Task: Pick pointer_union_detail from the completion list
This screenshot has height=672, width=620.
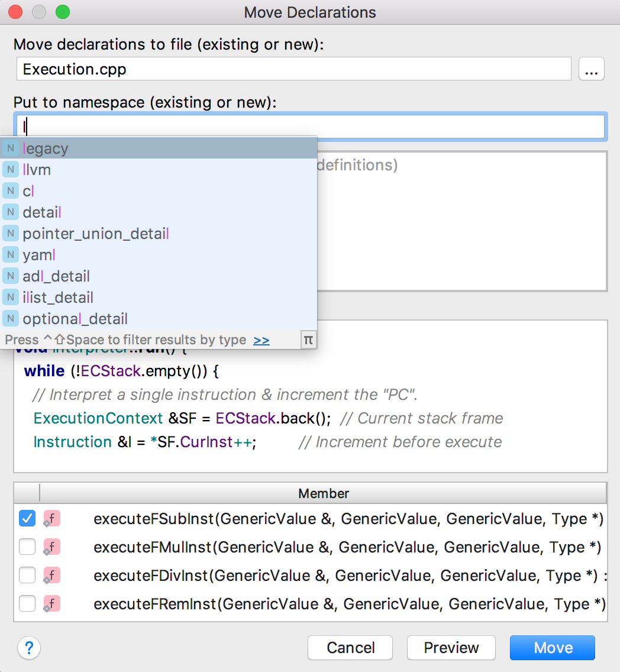Action: [x=159, y=234]
